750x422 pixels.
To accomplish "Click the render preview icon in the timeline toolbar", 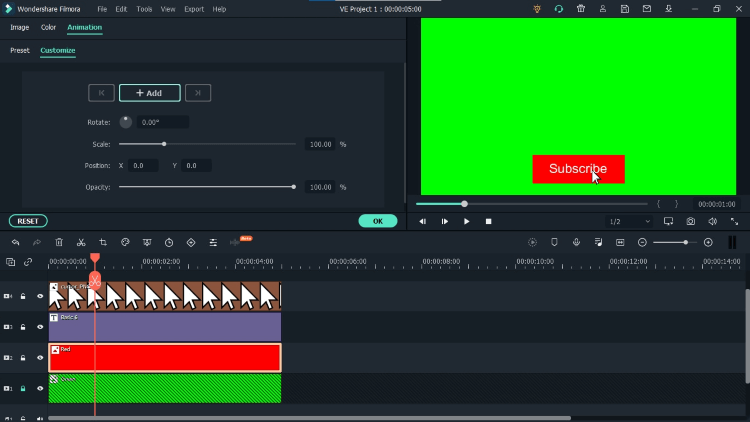I will (x=532, y=243).
